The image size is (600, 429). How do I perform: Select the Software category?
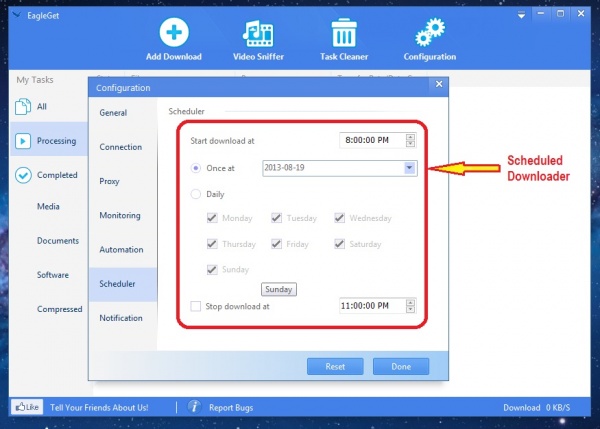click(53, 275)
